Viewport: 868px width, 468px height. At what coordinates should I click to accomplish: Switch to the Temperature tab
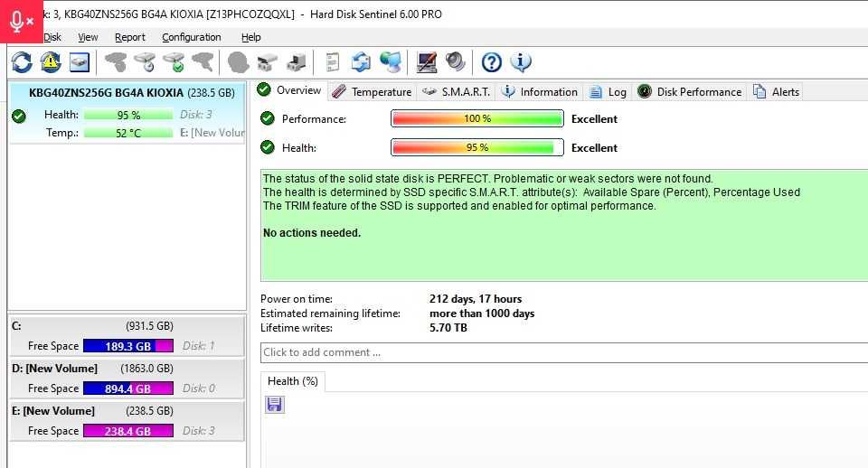[x=372, y=92]
